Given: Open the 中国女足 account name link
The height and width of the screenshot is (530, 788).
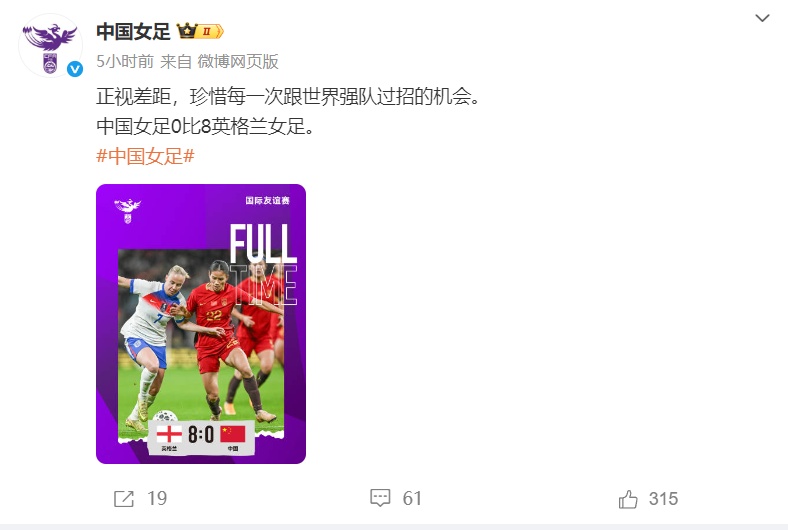Looking at the screenshot, I should (x=134, y=31).
